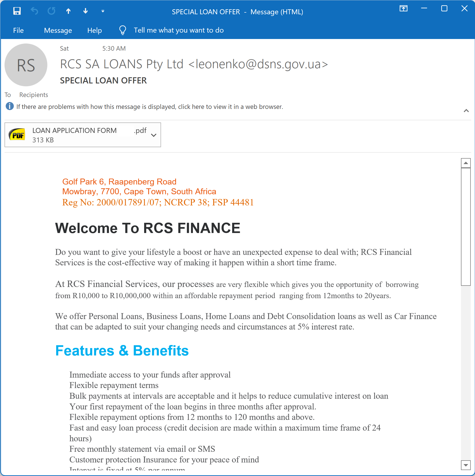Click the Save icon in the title bar

tap(17, 11)
